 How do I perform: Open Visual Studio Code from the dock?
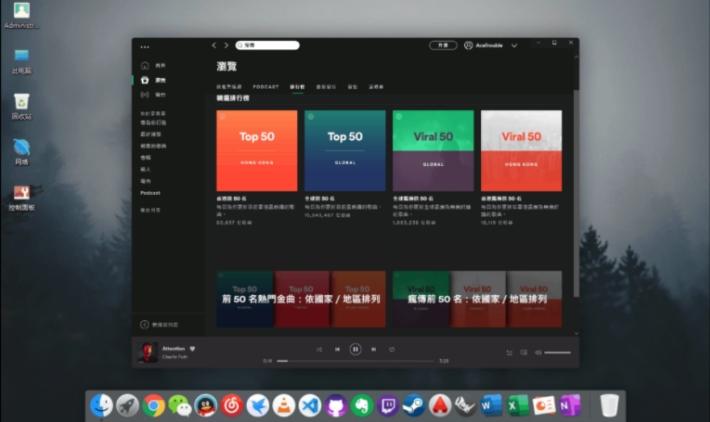[x=310, y=405]
